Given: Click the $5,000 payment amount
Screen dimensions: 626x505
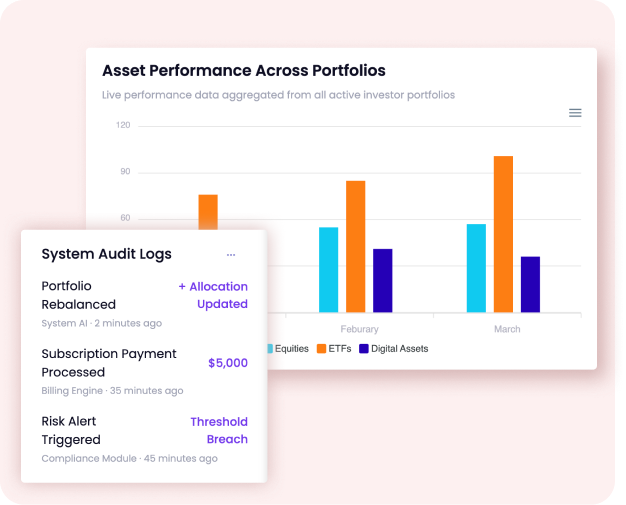Looking at the screenshot, I should 227,363.
